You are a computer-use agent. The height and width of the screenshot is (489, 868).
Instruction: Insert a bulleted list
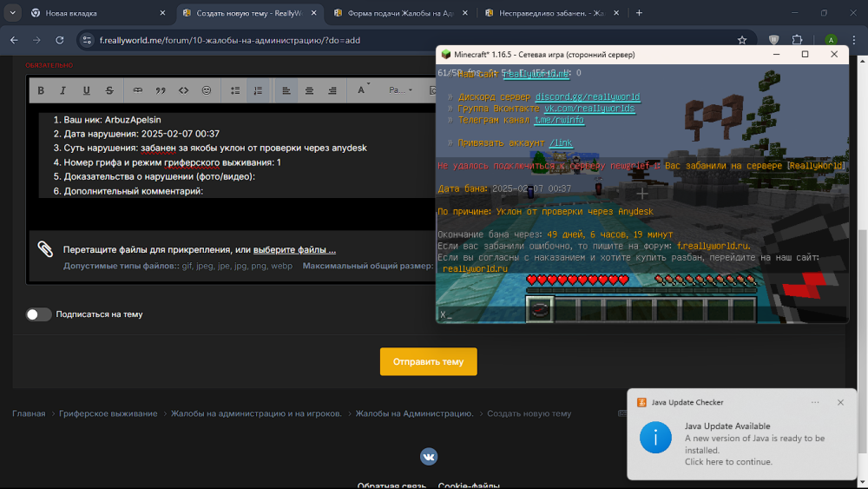click(x=235, y=90)
